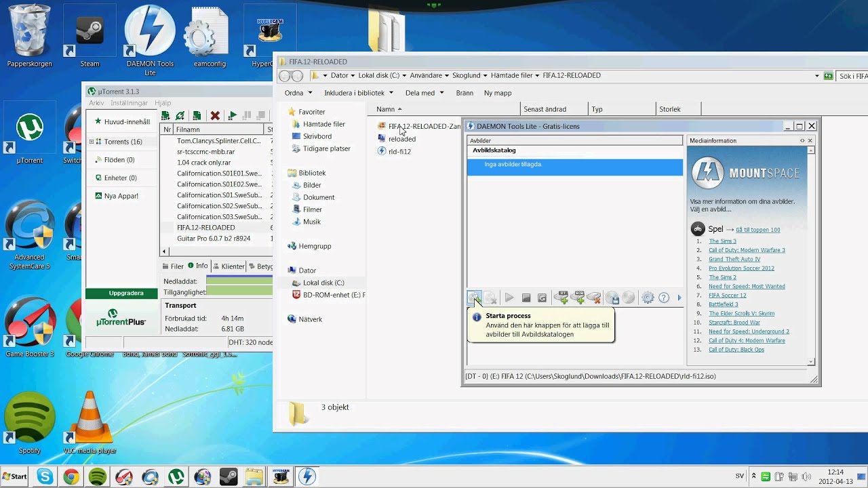Open Spotify from the taskbar
Image resolution: width=868 pixels, height=488 pixels.
pyautogui.click(x=98, y=476)
